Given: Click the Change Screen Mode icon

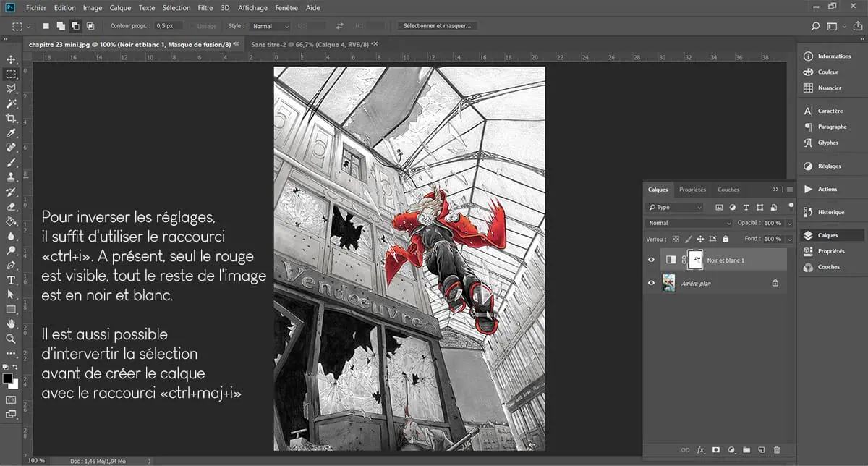Looking at the screenshot, I should coord(11,415).
